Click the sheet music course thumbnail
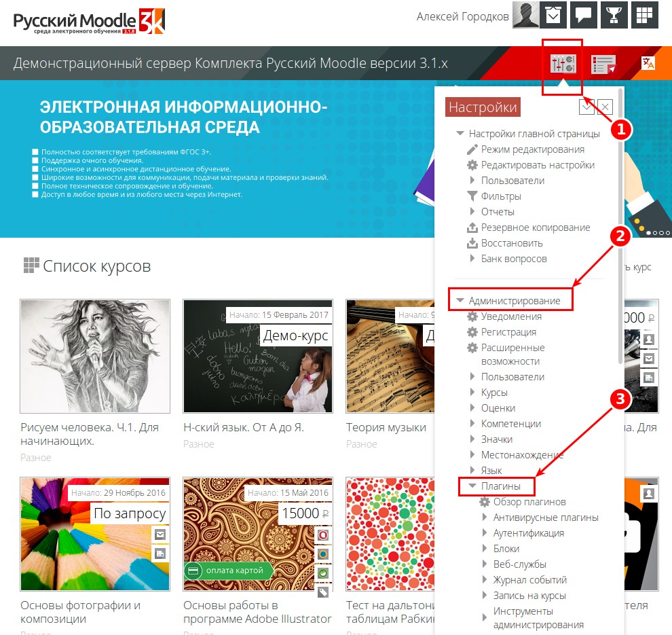672x635 pixels. tap(390, 357)
